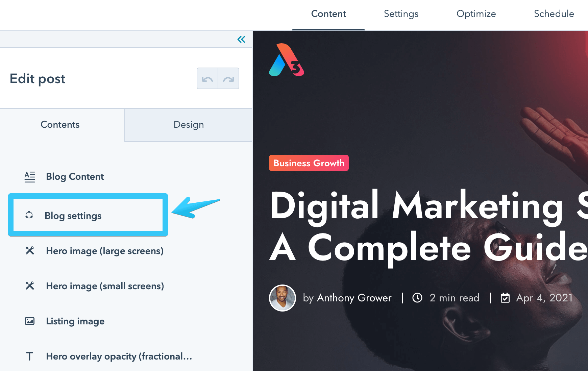588x371 pixels.
Task: Open the Settings tab
Action: point(401,14)
